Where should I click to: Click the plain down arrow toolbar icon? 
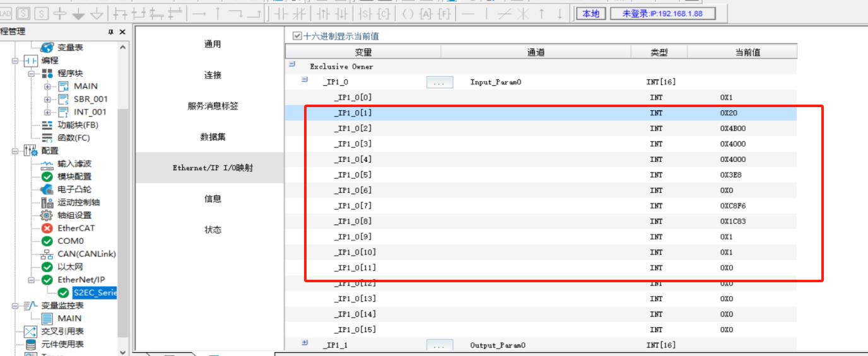[560, 14]
